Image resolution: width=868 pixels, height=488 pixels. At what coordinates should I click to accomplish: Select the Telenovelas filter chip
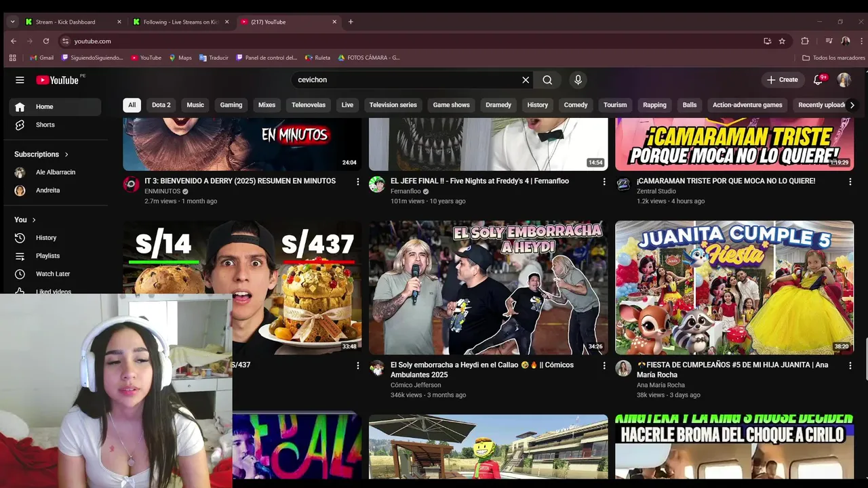point(309,105)
